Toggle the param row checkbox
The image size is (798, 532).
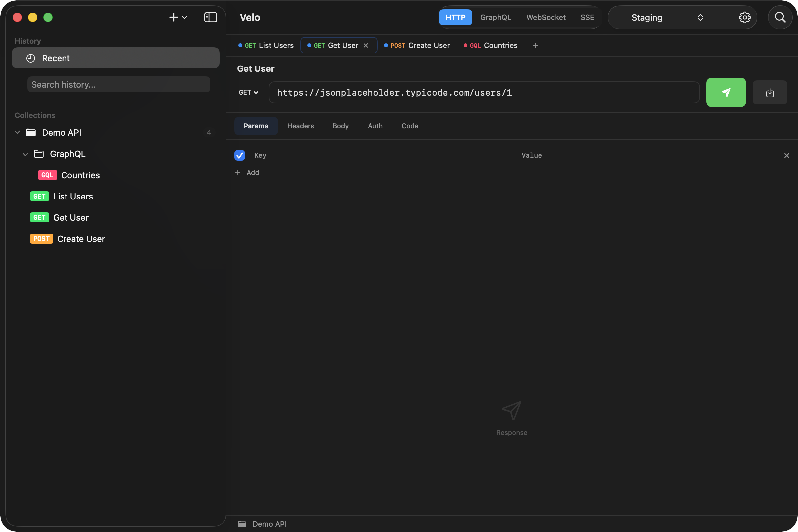point(239,155)
